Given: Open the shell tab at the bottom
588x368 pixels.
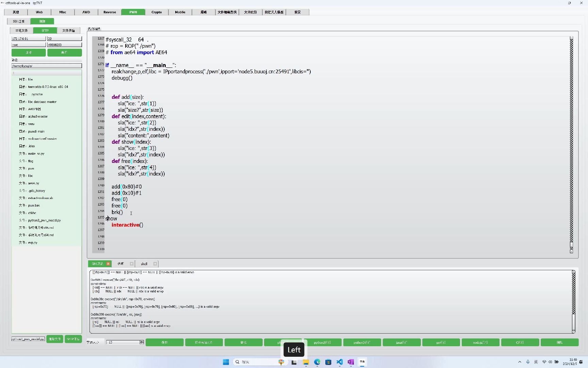Looking at the screenshot, I should tap(144, 264).
